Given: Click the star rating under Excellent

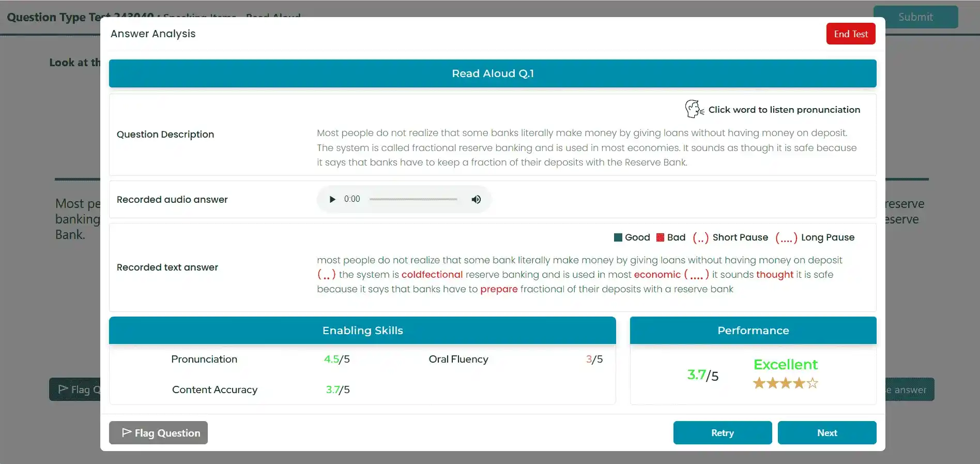Looking at the screenshot, I should tap(785, 383).
